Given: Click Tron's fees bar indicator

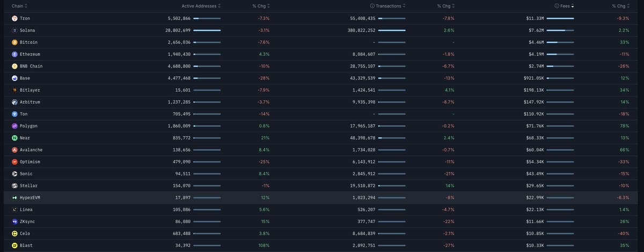Looking at the screenshot, I should click(x=560, y=18).
